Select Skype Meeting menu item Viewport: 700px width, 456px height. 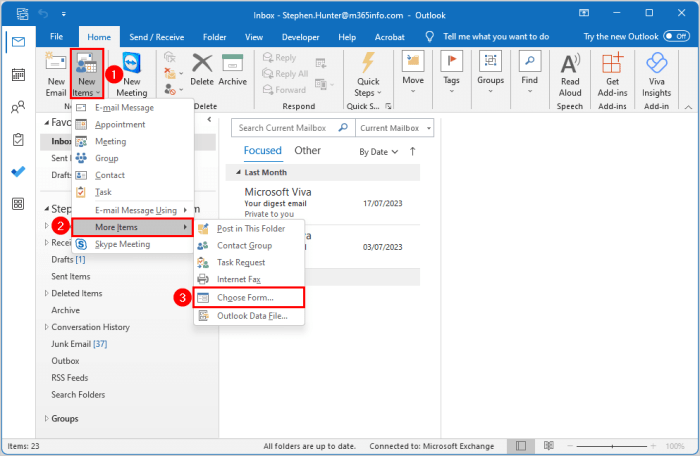coord(133,244)
